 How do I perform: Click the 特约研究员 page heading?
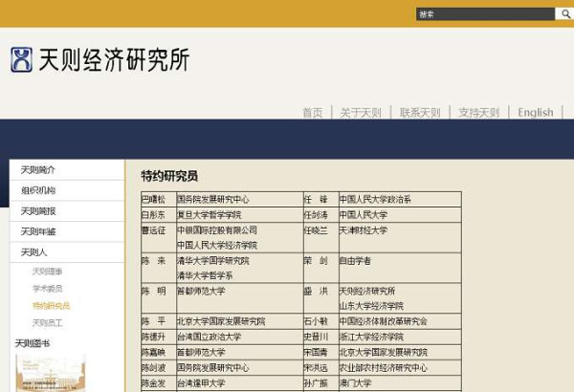[x=169, y=176]
